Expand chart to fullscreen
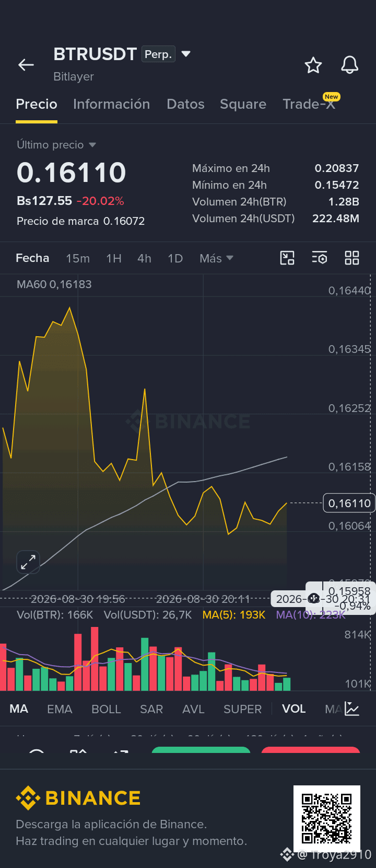The width and height of the screenshot is (376, 868). (x=28, y=562)
